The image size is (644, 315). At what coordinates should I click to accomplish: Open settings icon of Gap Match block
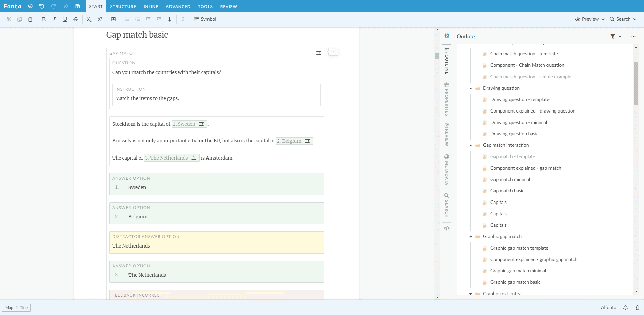[318, 53]
